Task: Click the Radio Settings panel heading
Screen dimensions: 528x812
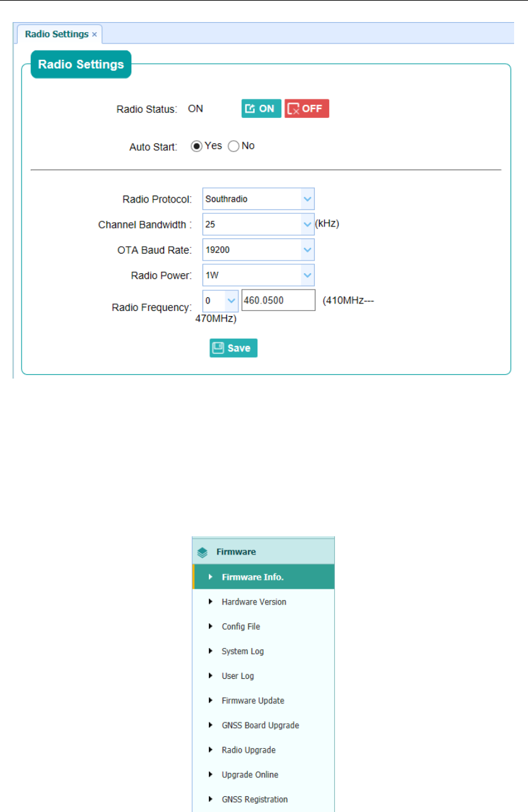Action: 81,64
